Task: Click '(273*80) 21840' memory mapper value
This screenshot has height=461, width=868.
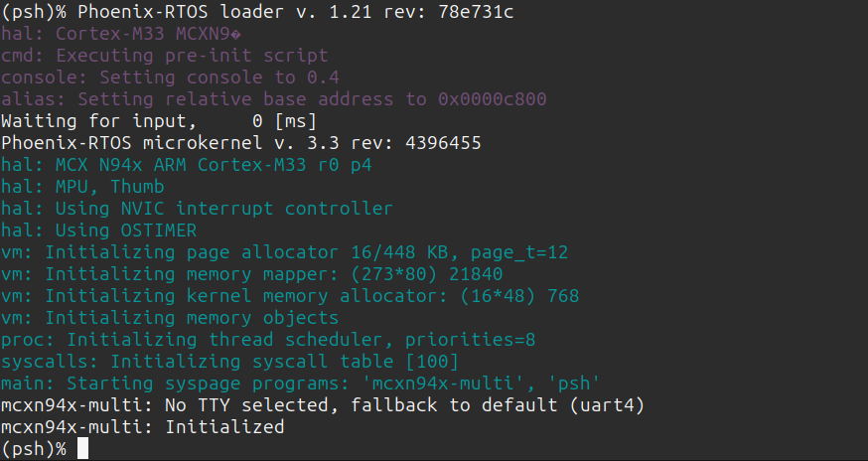Action: 427,274
